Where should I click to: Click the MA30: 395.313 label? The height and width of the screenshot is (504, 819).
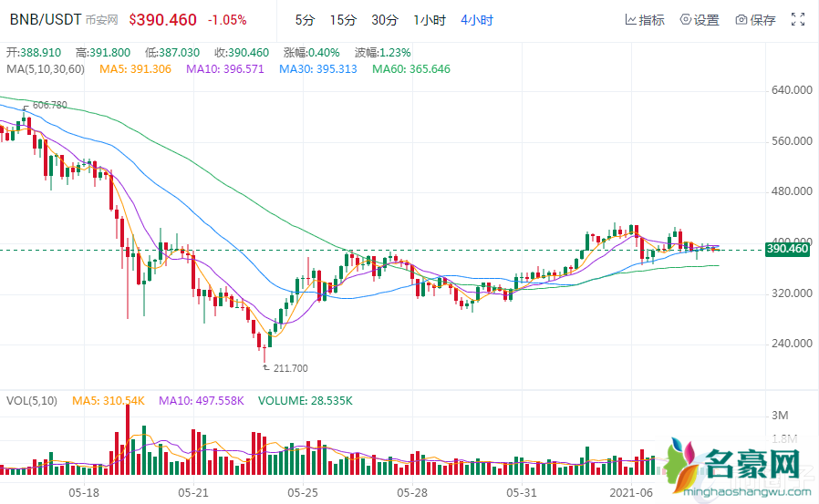[x=318, y=69]
